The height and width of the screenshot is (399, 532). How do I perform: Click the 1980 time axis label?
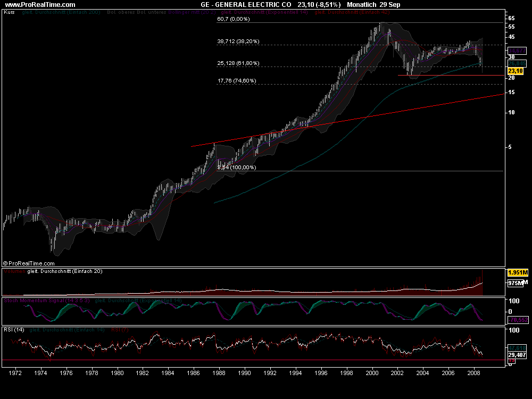pos(117,373)
